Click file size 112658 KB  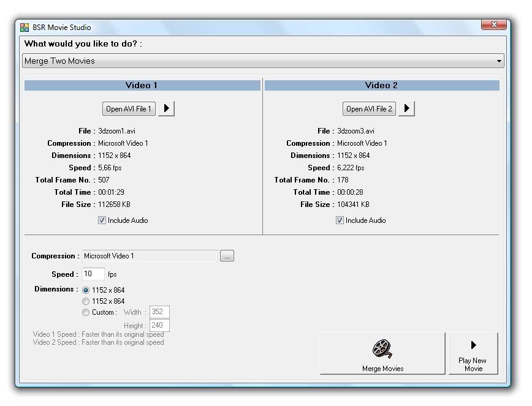point(115,205)
